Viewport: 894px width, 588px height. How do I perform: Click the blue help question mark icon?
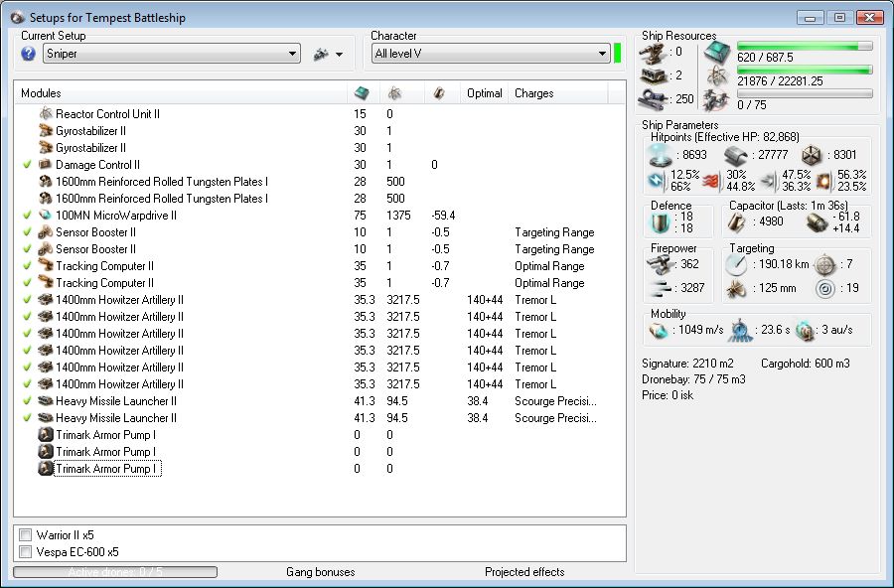(x=28, y=54)
